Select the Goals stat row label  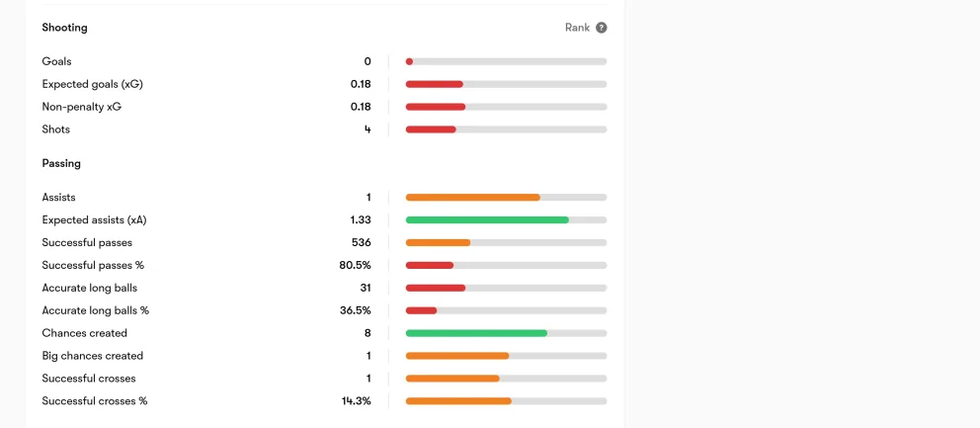coord(57,61)
